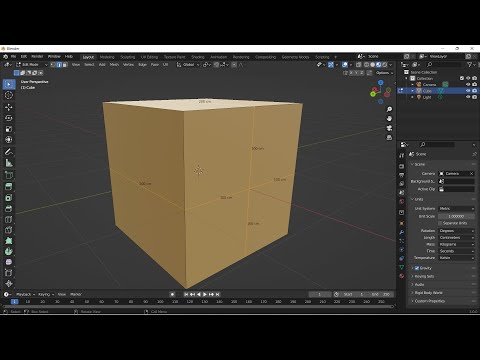
Task: Expand the Rigid Body World panel
Action: [x=428, y=293]
